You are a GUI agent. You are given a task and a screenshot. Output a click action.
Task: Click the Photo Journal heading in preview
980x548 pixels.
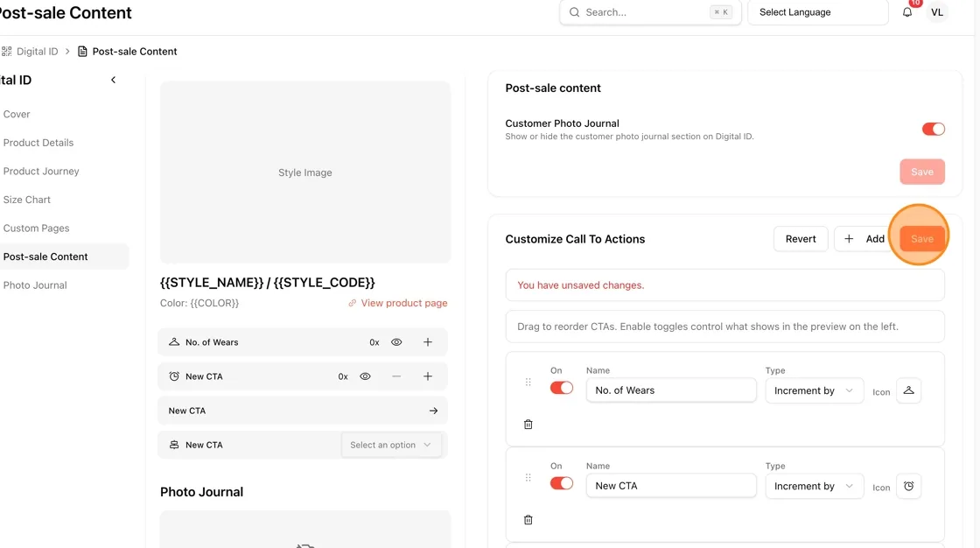[x=201, y=492]
